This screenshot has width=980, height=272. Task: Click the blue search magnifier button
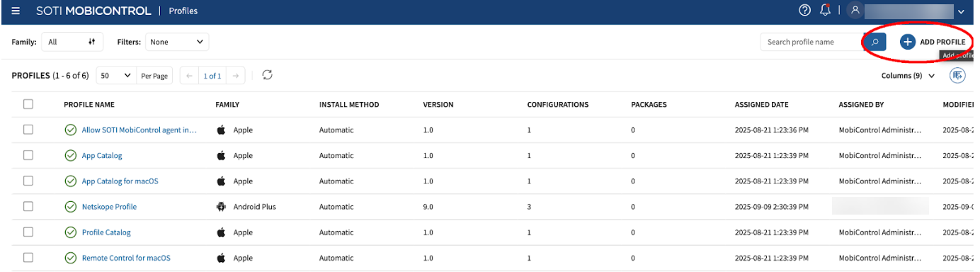point(874,42)
